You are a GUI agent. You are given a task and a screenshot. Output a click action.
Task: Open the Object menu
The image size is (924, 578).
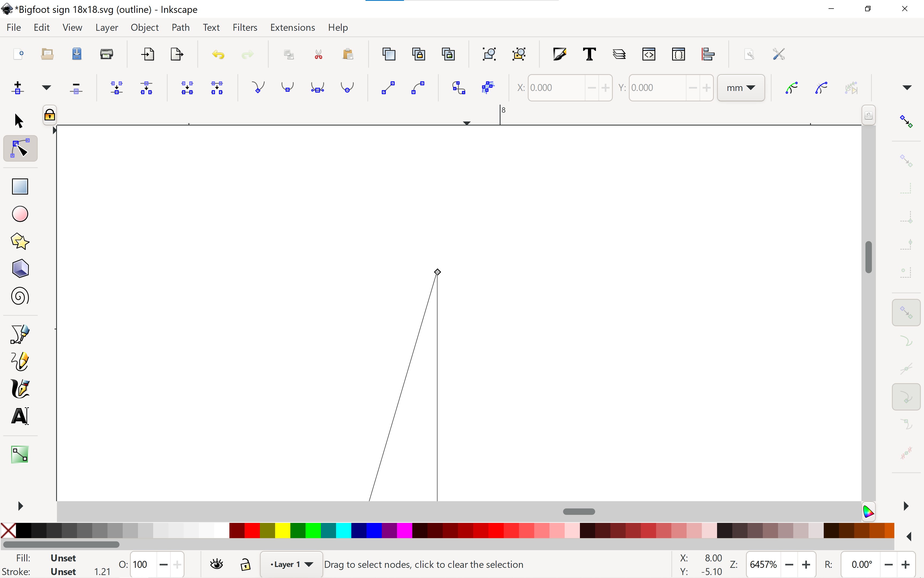[x=145, y=28]
